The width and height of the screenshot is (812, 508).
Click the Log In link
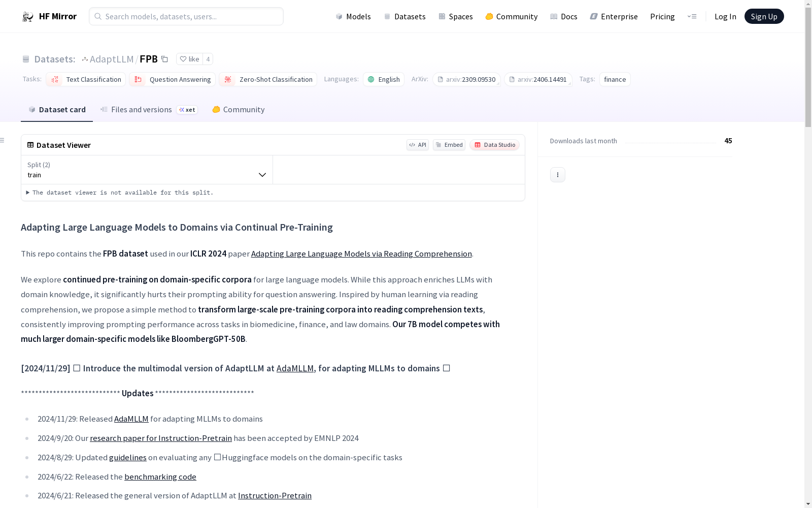point(725,16)
